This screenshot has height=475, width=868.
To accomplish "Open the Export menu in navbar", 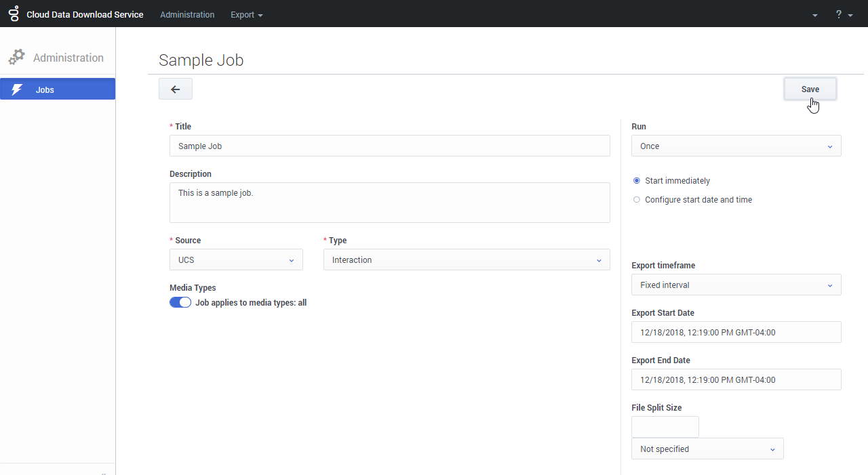I will [246, 14].
